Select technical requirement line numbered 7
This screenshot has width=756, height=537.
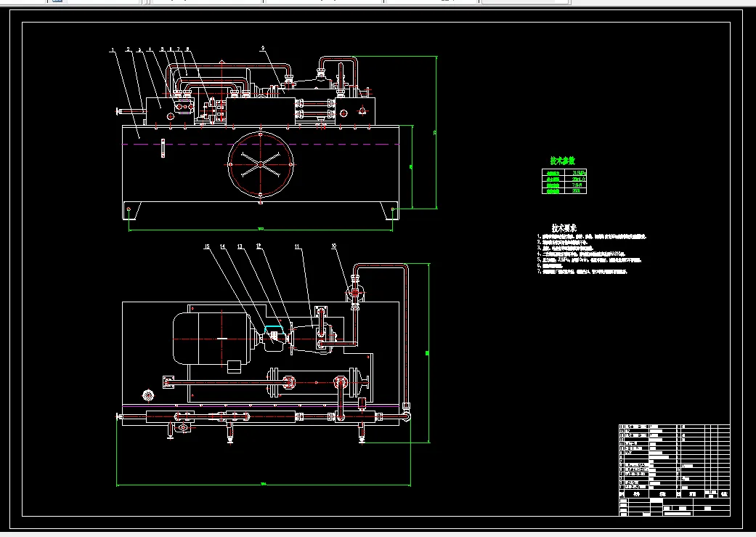click(x=582, y=272)
